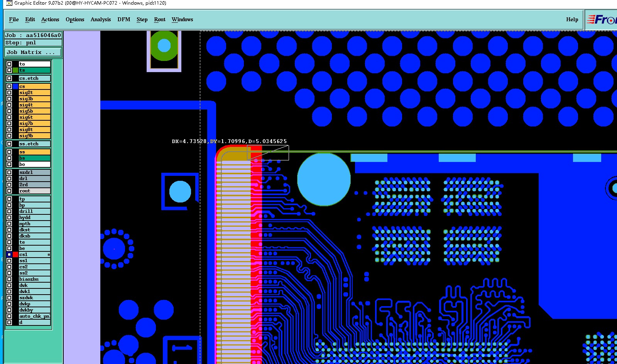Click the Graphic Editor title bar icon

pos(9,3)
